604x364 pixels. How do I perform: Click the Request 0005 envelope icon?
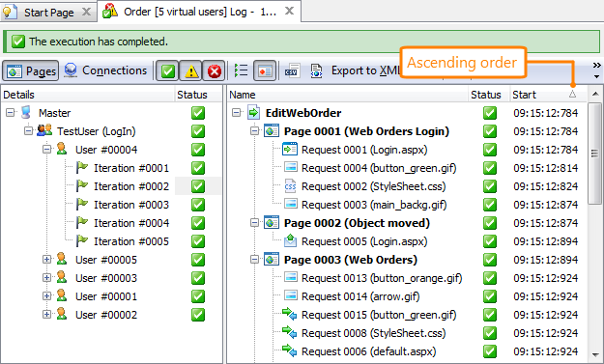291,240
